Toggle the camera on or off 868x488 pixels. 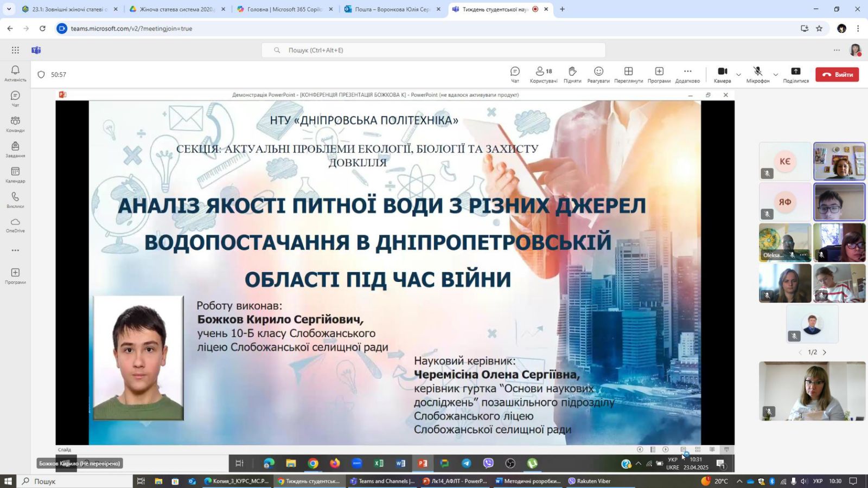(x=722, y=74)
